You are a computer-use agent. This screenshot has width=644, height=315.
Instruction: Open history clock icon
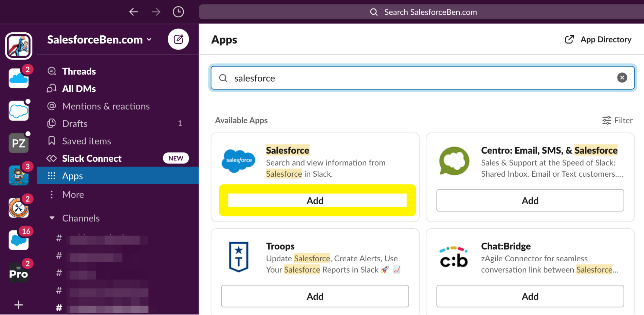(x=178, y=12)
